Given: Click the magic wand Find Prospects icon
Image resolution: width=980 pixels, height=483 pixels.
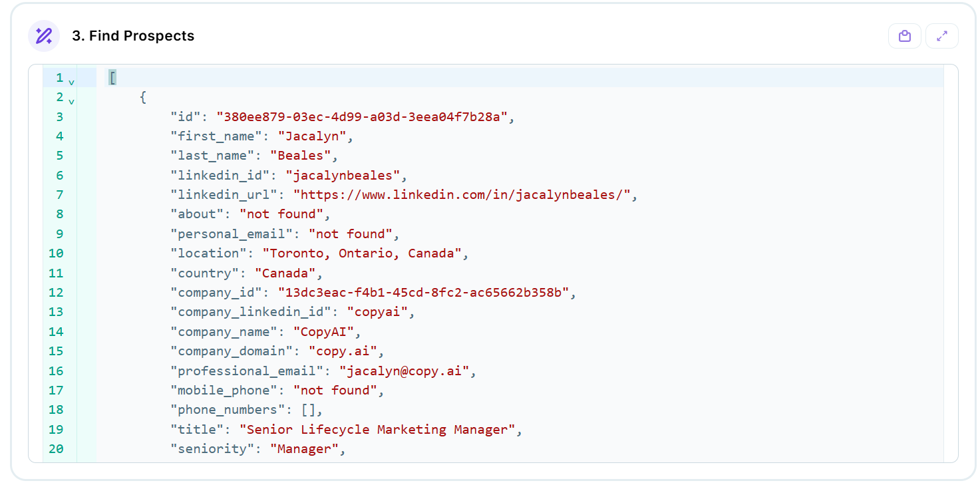Looking at the screenshot, I should (44, 36).
